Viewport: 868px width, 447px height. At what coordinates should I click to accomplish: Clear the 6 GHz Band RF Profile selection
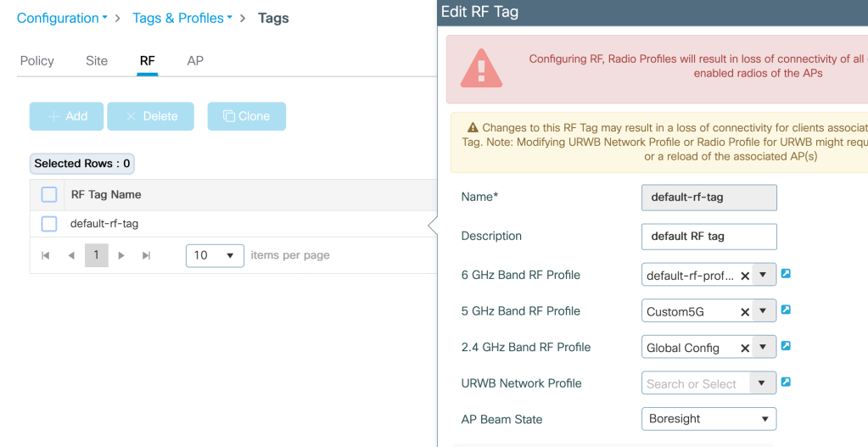click(745, 276)
